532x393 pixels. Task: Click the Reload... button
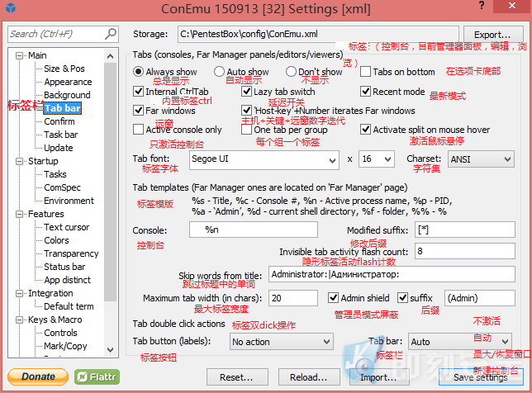pos(309,377)
